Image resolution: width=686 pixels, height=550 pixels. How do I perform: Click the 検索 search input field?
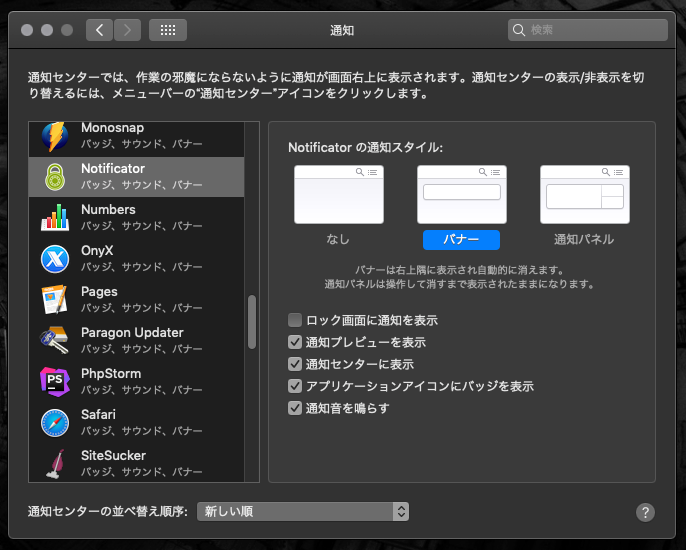588,30
